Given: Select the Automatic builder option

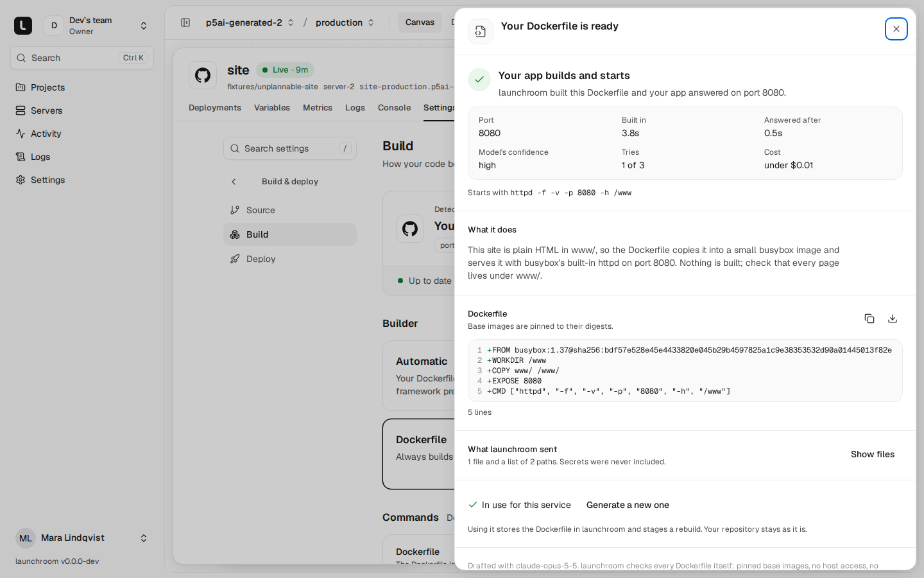Looking at the screenshot, I should [419, 376].
